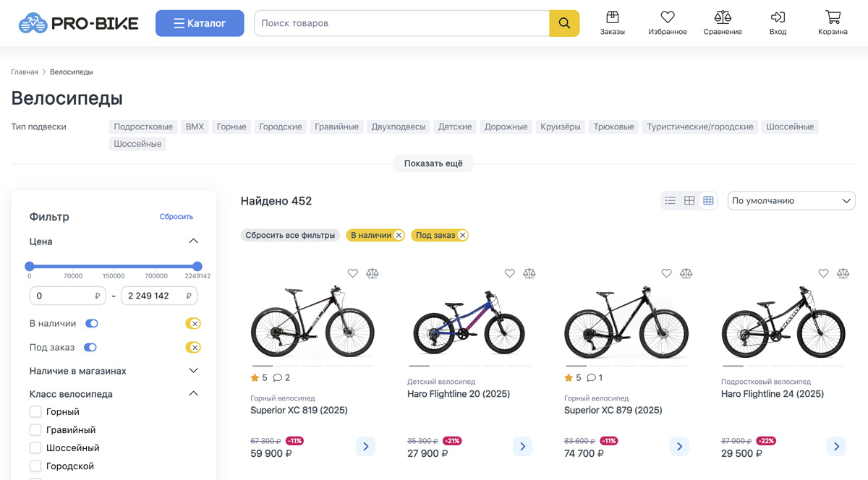868x480 pixels.
Task: Select the Горные category tag
Action: click(x=231, y=127)
